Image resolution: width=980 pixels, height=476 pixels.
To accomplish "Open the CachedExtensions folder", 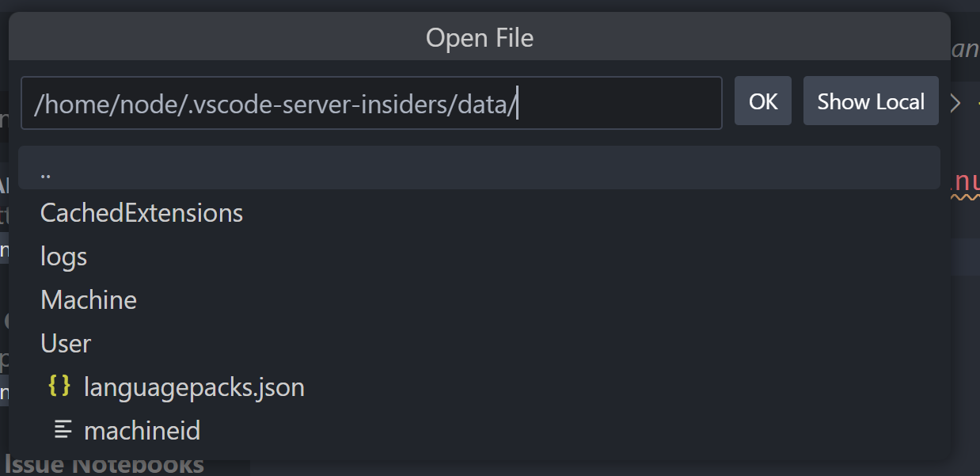I will tap(141, 212).
